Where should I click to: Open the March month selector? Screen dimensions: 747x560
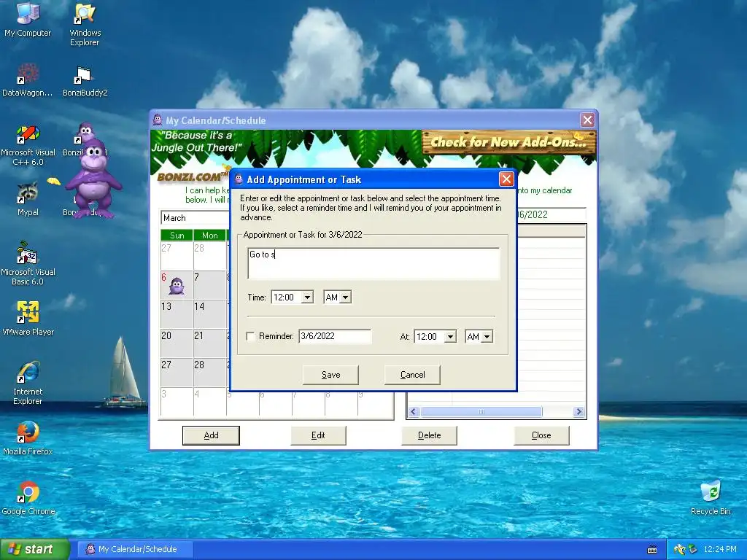tap(196, 217)
